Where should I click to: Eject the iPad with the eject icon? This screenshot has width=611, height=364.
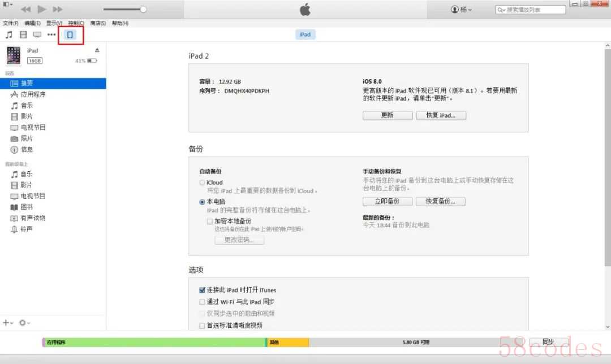point(97,50)
